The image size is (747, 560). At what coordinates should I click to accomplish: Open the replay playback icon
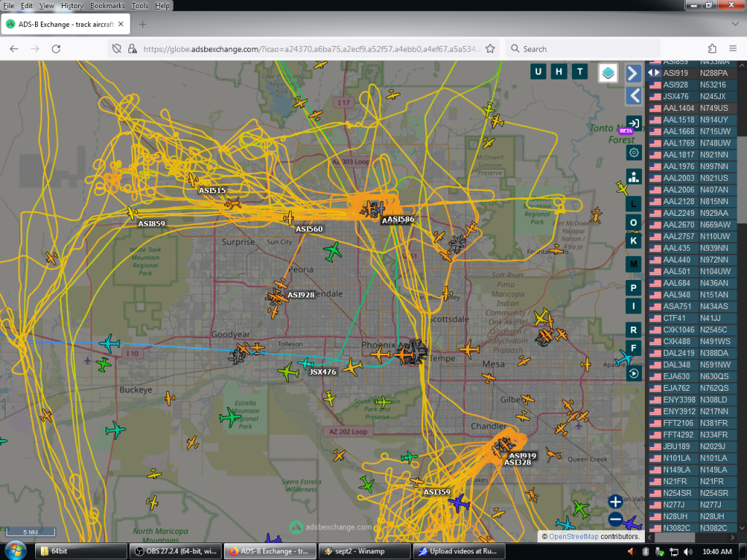pyautogui.click(x=633, y=373)
